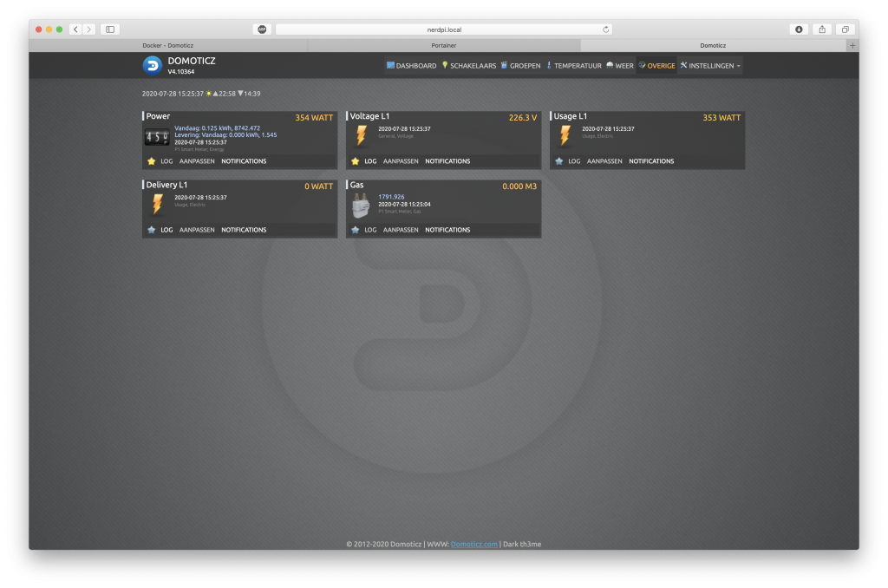Screen dimensions: 888x588
Task: Click Aanpassen on the Power card
Action: click(197, 161)
